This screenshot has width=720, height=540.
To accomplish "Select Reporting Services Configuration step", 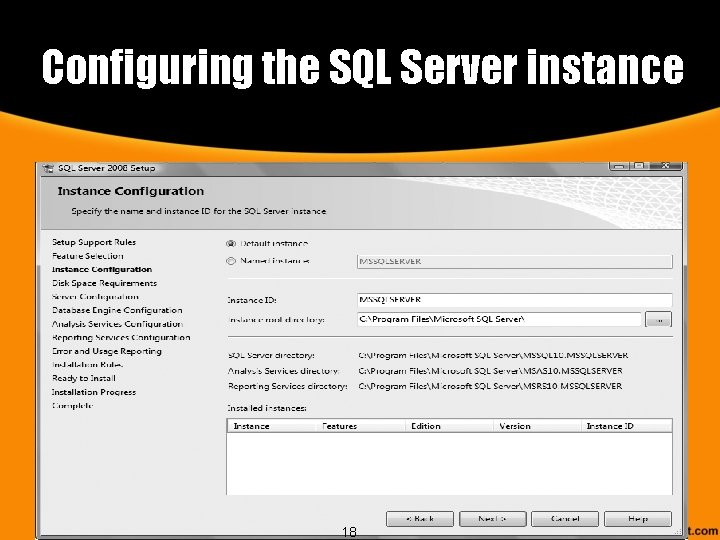I will pyautogui.click(x=121, y=338).
